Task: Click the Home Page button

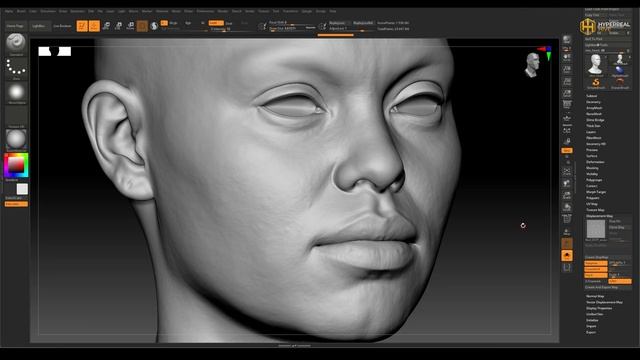Action: (x=16, y=26)
